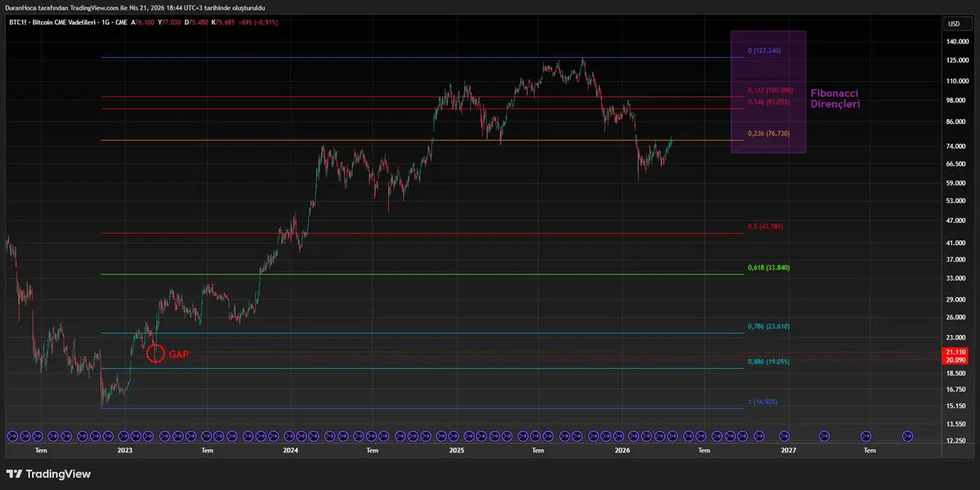Click the 18.500 price axis label
The height and width of the screenshot is (490, 980).
pos(955,372)
